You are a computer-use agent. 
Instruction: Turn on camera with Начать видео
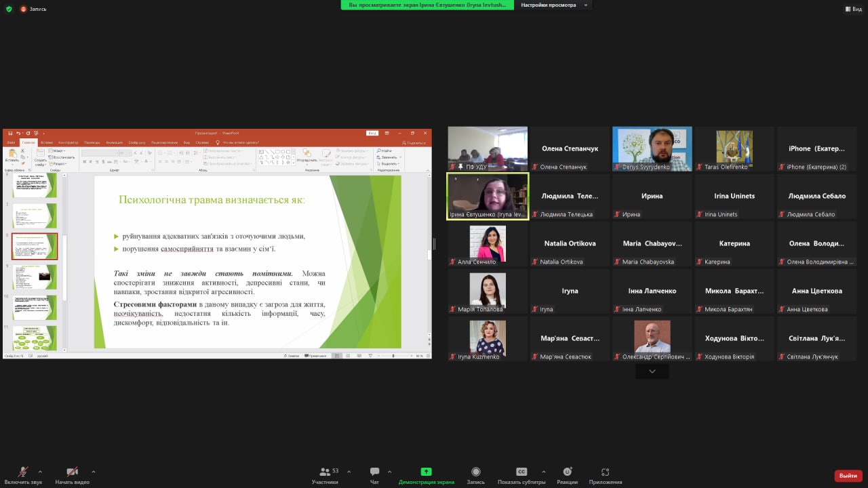[x=72, y=475]
